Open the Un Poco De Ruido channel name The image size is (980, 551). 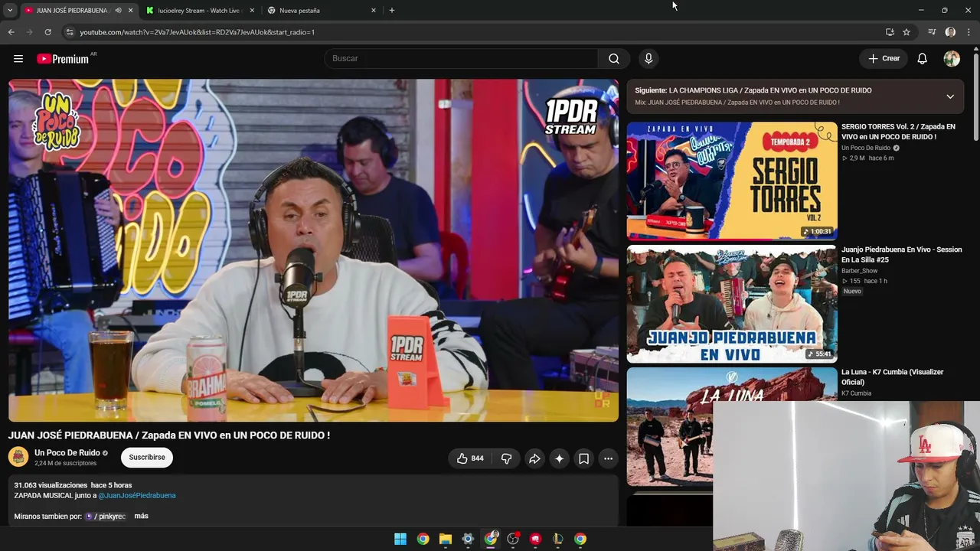67,453
